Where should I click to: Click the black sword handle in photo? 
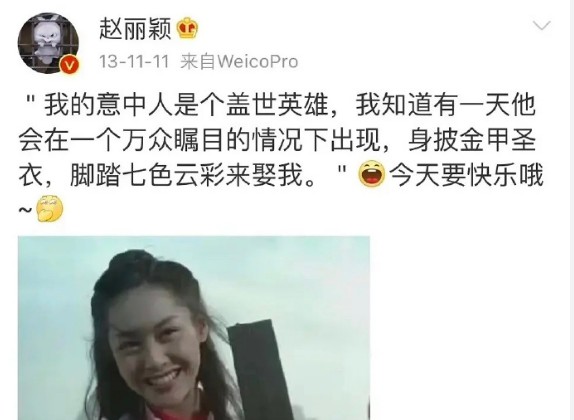[260, 368]
